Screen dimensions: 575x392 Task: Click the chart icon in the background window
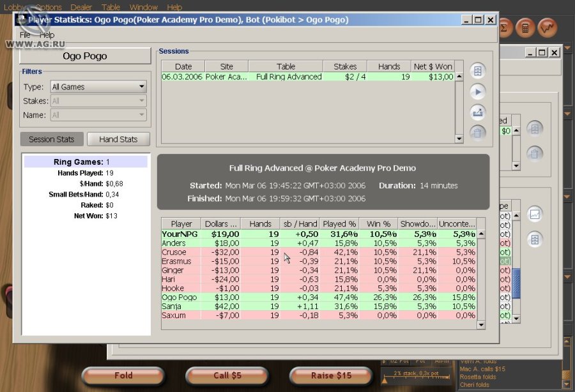[535, 215]
